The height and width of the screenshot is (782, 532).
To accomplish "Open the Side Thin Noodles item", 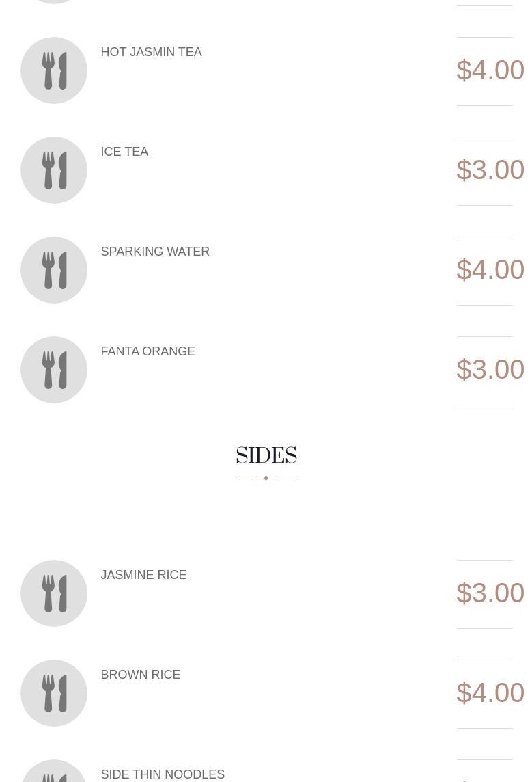I will (163, 774).
